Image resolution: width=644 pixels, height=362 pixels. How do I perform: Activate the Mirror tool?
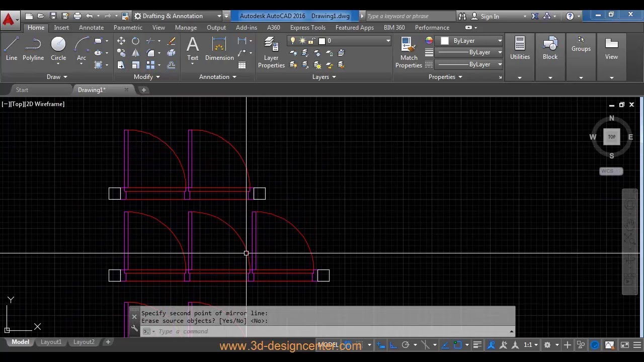pyautogui.click(x=136, y=53)
